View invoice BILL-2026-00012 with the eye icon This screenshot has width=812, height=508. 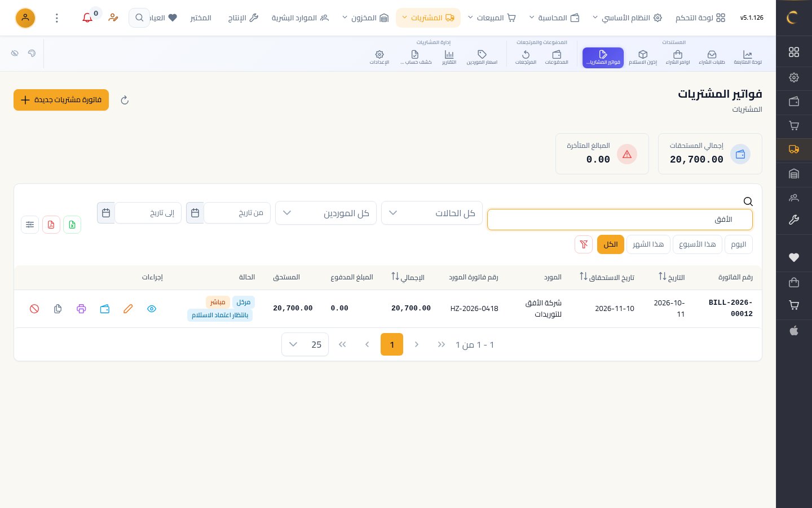152,309
